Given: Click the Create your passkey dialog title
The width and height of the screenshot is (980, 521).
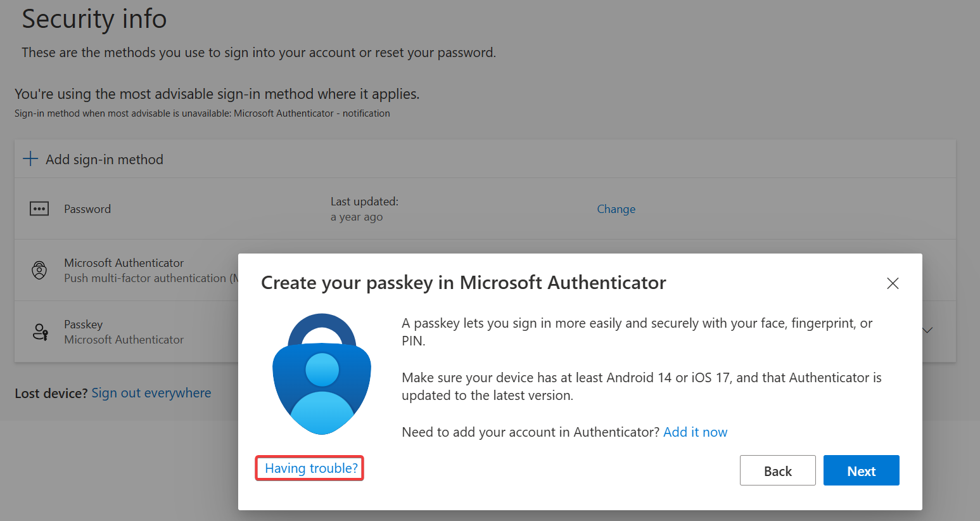Looking at the screenshot, I should point(463,283).
